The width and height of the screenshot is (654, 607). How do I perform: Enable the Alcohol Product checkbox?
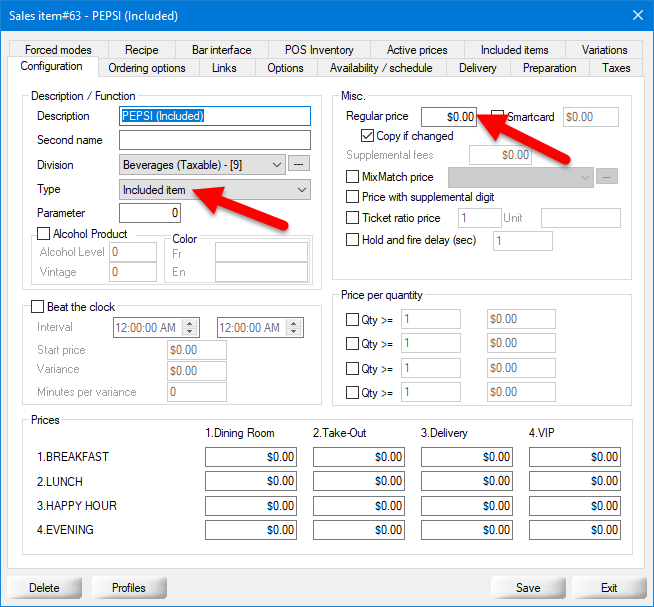coord(44,234)
